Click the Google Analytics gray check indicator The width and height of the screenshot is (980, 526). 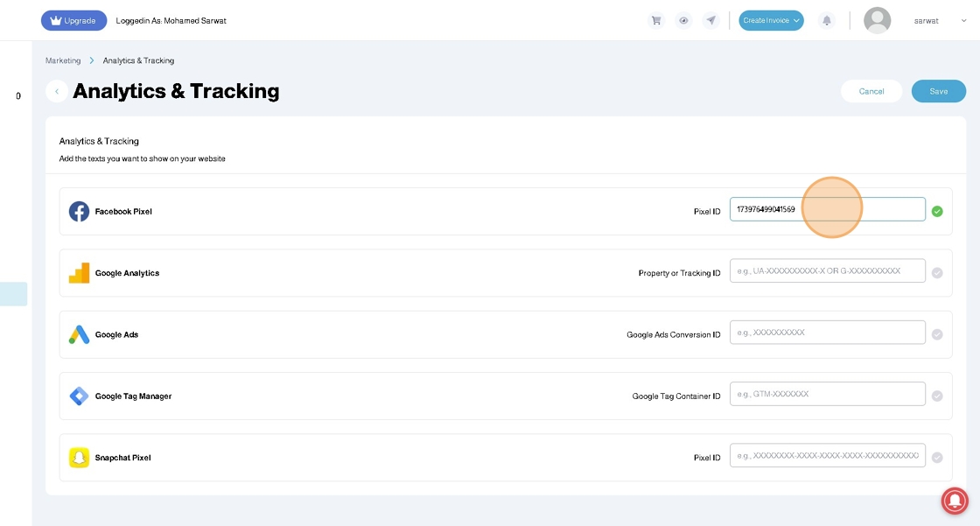tap(937, 273)
